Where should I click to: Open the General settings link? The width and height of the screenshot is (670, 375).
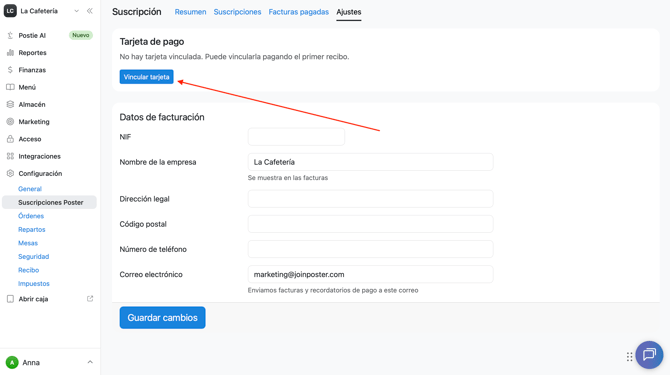pyautogui.click(x=30, y=189)
